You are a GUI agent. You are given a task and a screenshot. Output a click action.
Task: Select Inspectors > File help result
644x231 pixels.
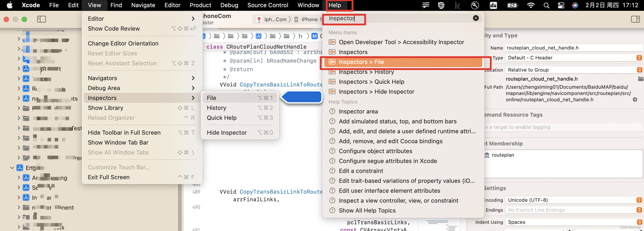403,62
